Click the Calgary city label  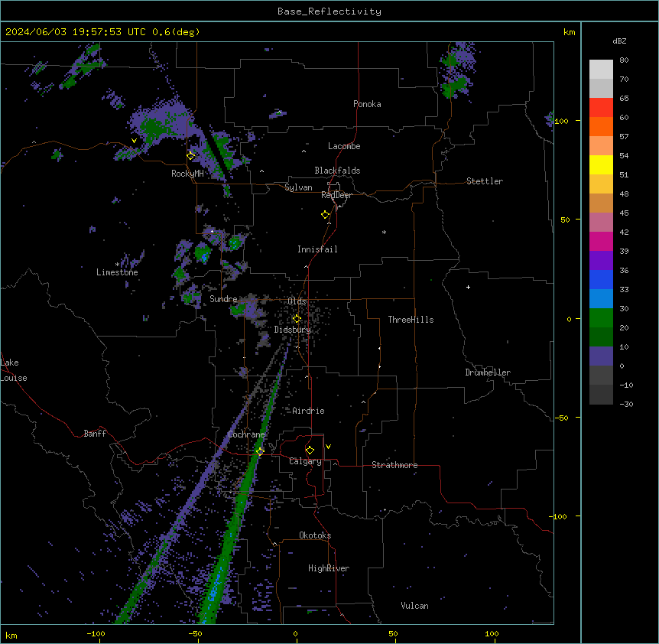[x=305, y=461]
